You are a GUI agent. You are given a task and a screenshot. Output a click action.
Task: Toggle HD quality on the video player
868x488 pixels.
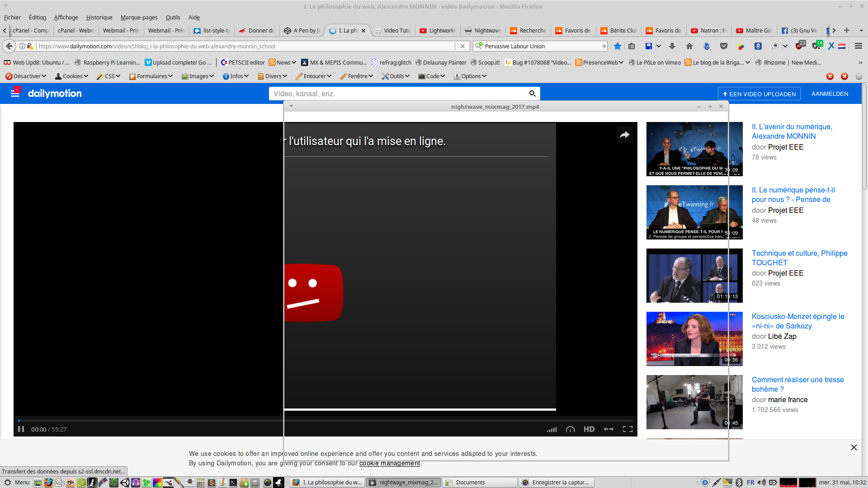[x=589, y=429]
